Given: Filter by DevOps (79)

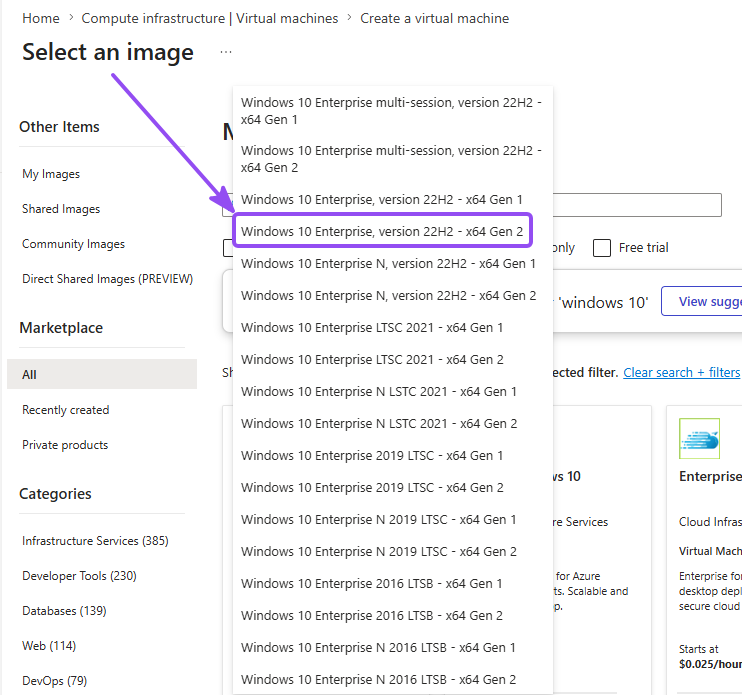Looking at the screenshot, I should click(54, 681).
